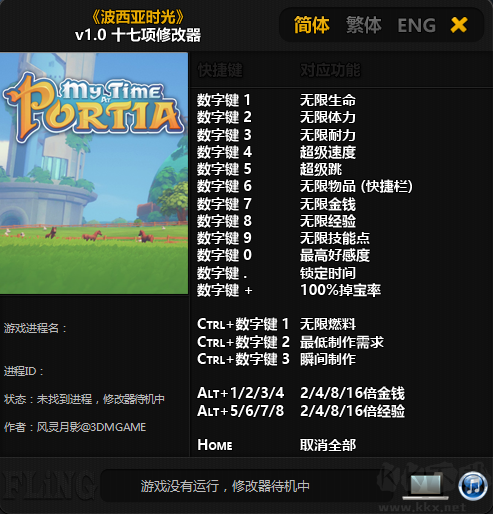The width and height of the screenshot is (493, 514).
Task: Select 最低制作需求 function text
Action: (x=342, y=342)
